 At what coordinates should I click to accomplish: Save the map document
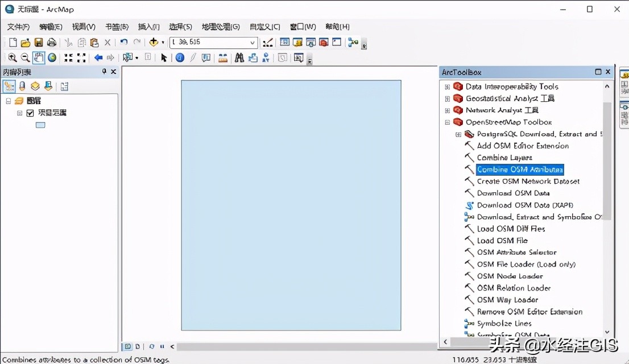point(39,42)
